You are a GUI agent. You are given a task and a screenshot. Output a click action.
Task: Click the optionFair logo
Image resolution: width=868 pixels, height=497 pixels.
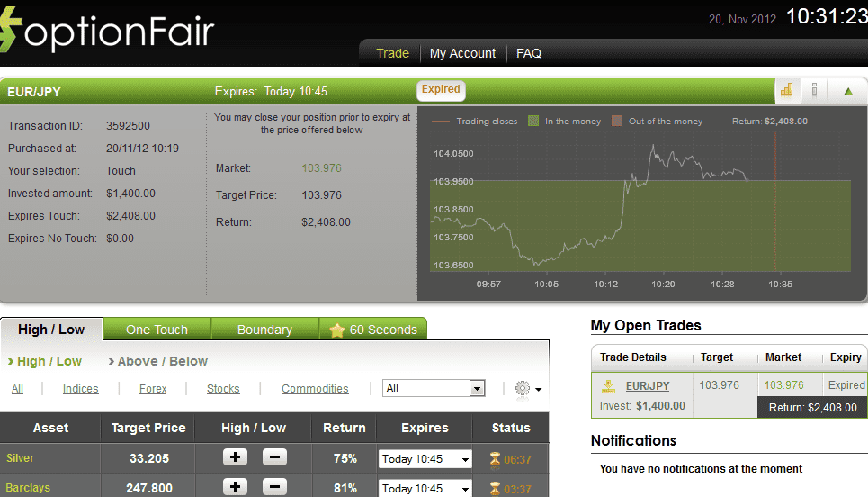pyautogui.click(x=107, y=31)
